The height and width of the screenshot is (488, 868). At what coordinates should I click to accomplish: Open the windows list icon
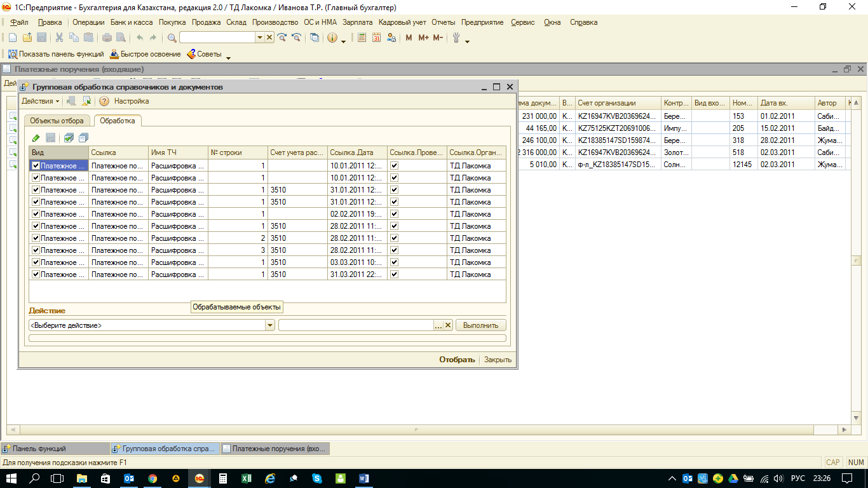(x=315, y=38)
